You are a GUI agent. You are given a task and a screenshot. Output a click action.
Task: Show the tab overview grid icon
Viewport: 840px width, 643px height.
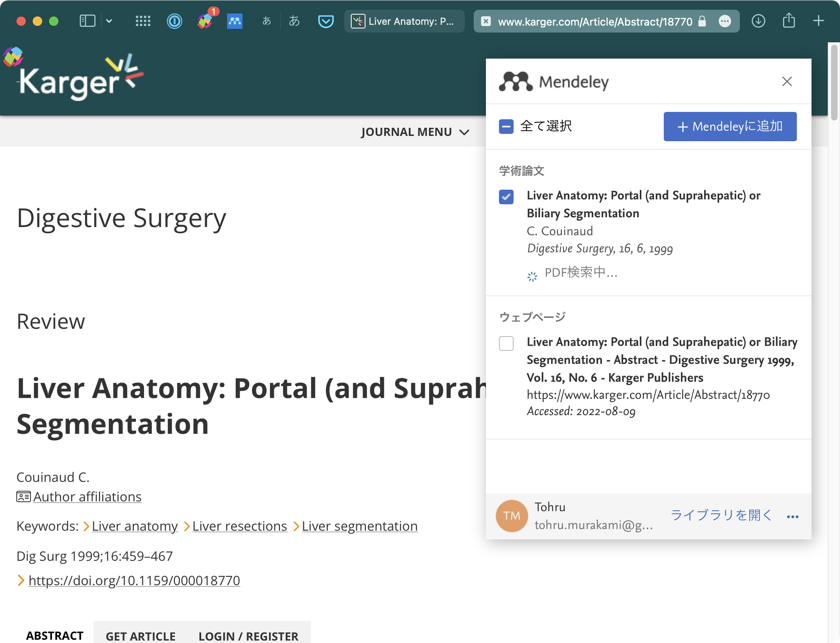coord(143,21)
